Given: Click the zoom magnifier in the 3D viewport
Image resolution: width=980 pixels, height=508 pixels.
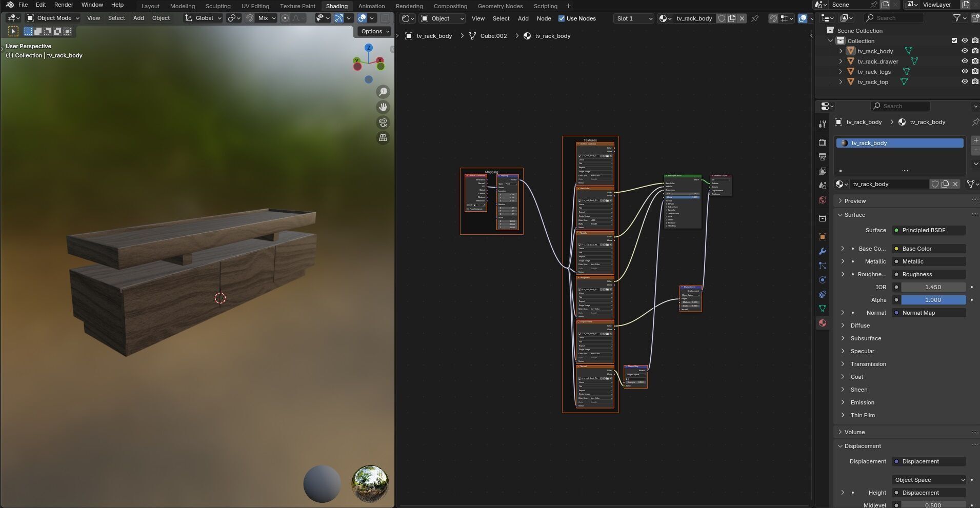Looking at the screenshot, I should (x=383, y=92).
